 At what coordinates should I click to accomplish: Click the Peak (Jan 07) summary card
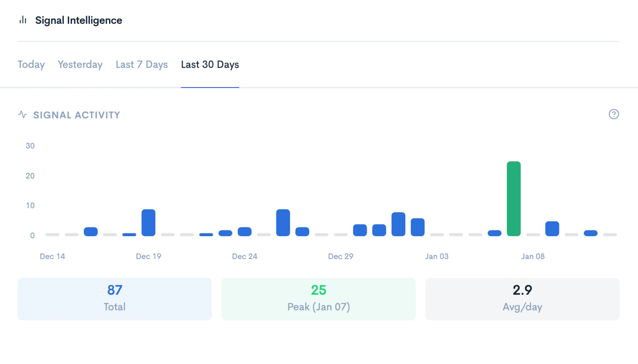click(x=318, y=299)
